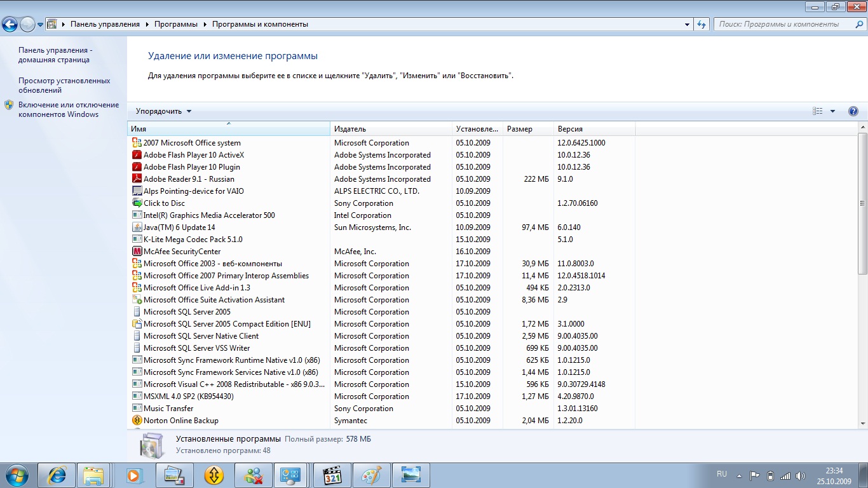Click the Adobe Flash Player 10 Plugin icon
This screenshot has width=868, height=488.
(x=137, y=167)
